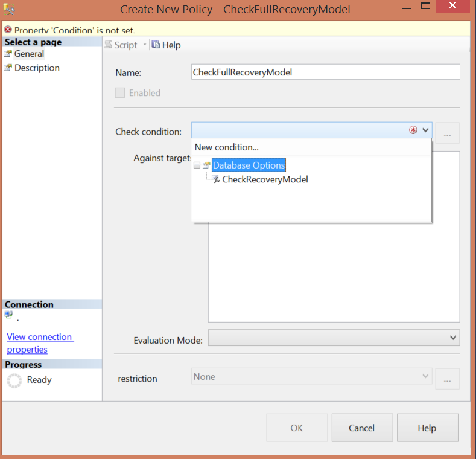Viewport: 476px width, 459px height.
Task: Select the General page
Action: pos(29,54)
